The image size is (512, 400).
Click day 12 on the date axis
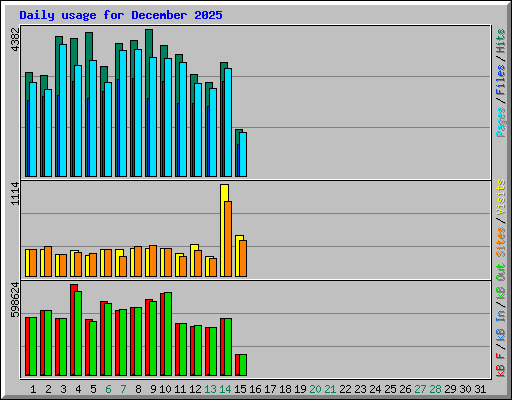(195, 389)
